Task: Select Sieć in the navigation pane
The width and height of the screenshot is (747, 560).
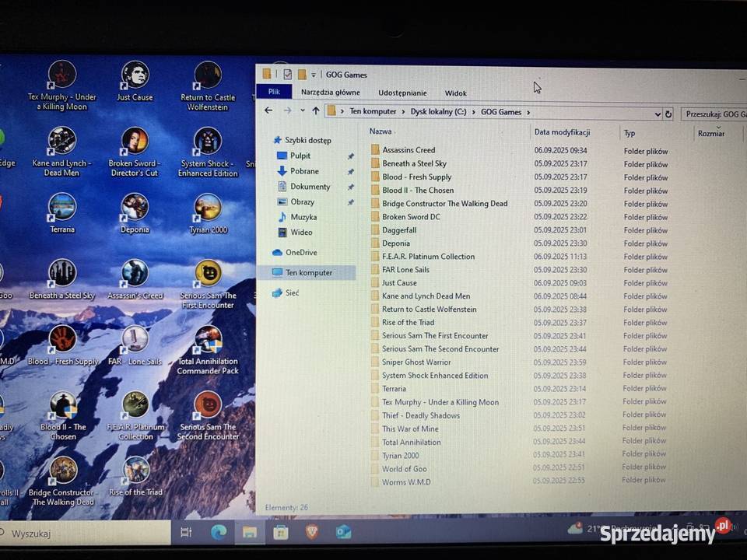Action: [x=292, y=293]
